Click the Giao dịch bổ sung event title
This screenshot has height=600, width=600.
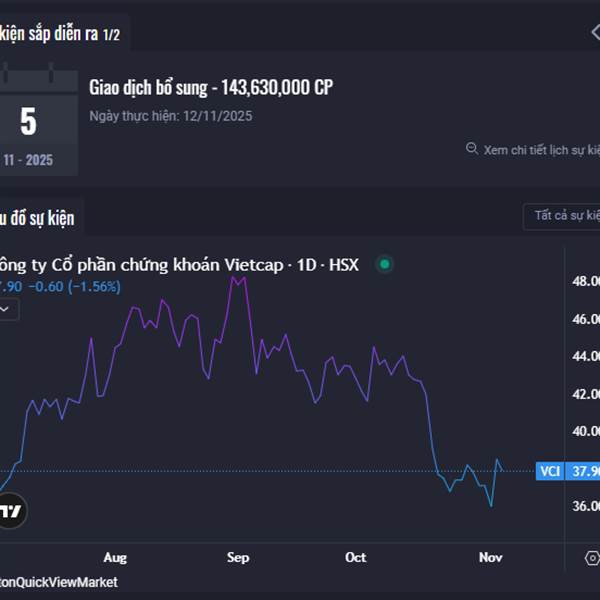click(211, 87)
